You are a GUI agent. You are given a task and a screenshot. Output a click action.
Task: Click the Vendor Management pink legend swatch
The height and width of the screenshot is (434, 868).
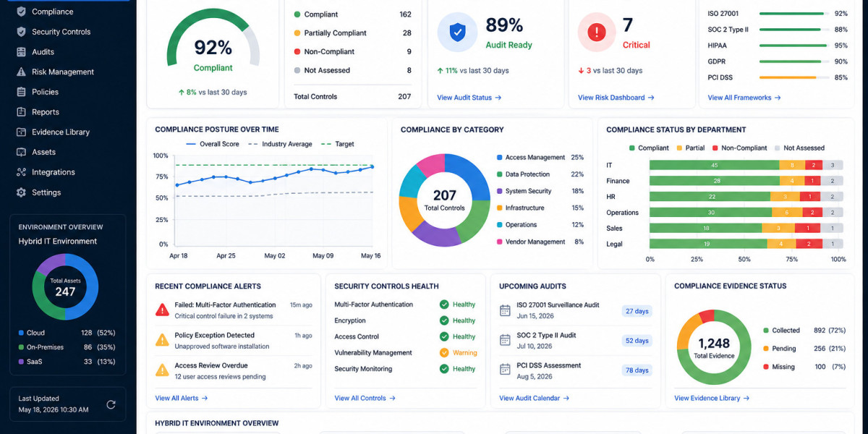coord(499,242)
